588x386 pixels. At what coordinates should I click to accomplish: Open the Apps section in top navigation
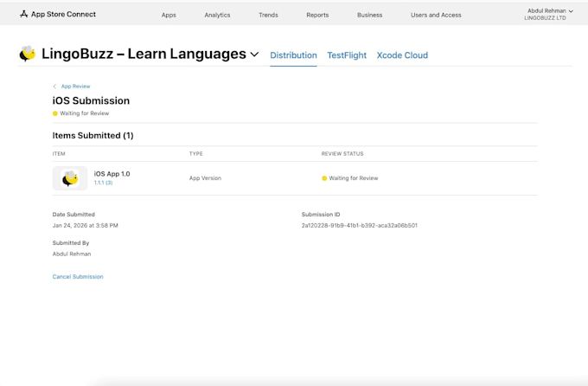click(169, 15)
